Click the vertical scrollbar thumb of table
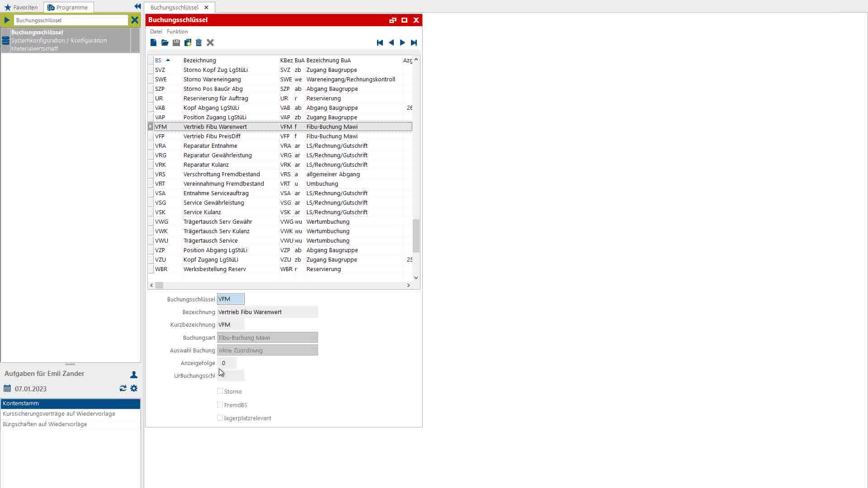Image resolution: width=868 pixels, height=488 pixels. [416, 236]
